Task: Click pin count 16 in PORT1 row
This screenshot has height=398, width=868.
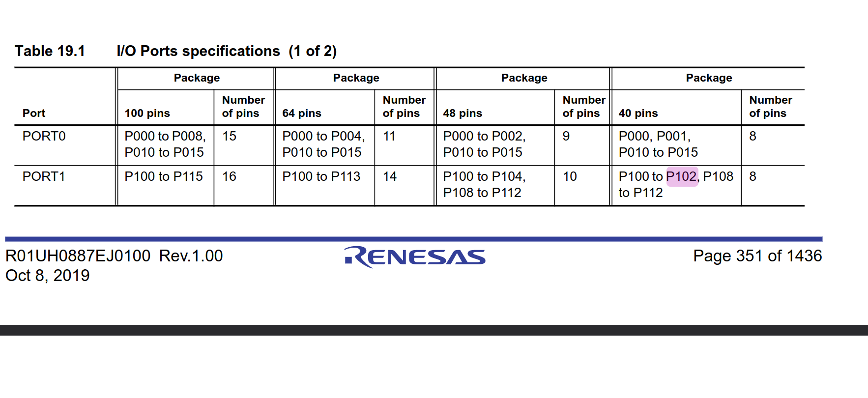Action: 229,176
